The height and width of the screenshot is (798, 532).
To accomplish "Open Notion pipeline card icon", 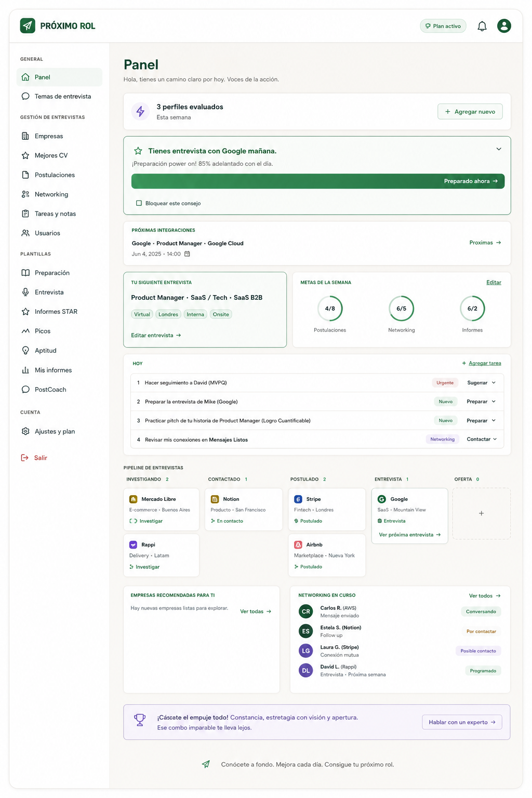I will pos(215,499).
